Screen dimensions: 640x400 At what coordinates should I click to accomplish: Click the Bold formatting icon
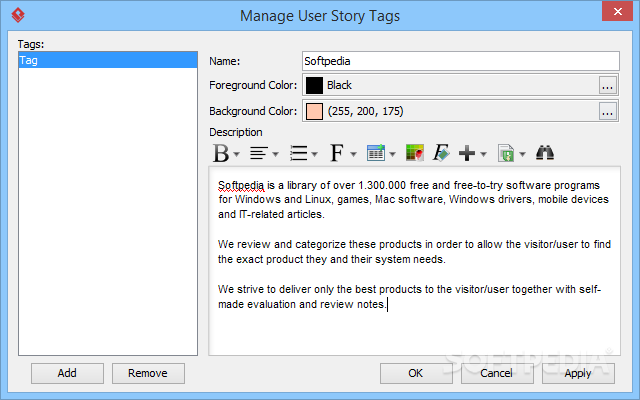(x=221, y=153)
